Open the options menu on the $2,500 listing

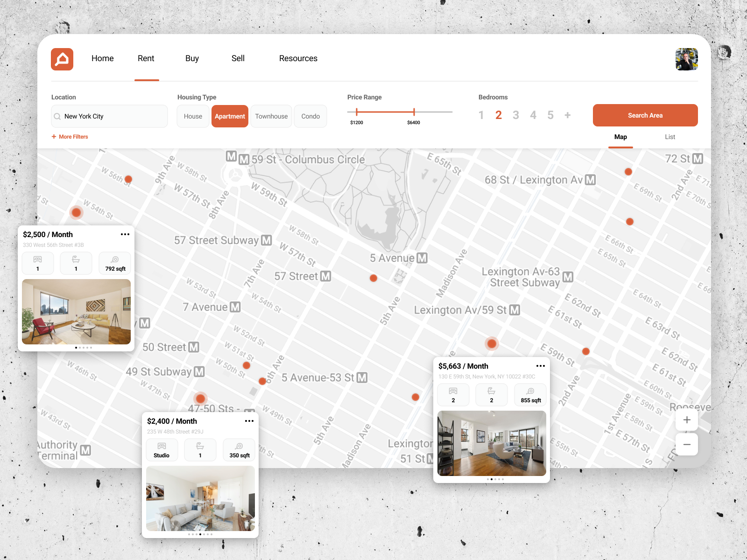click(125, 234)
